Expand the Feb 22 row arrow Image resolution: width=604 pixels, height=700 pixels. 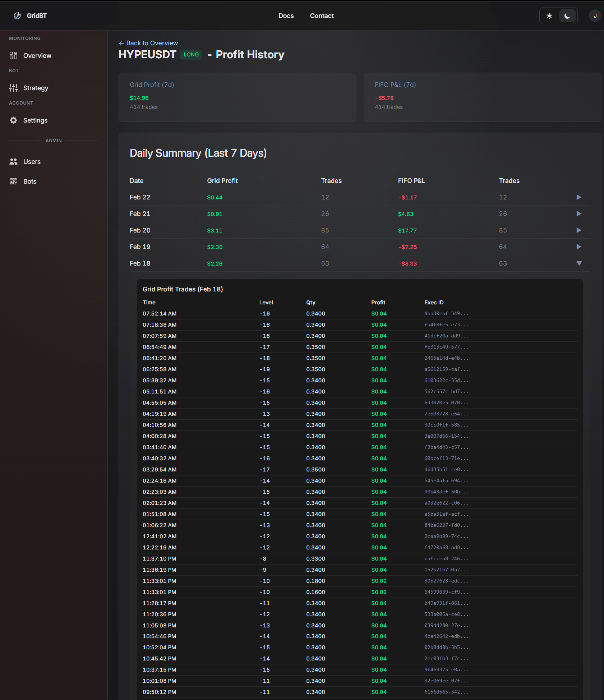coord(578,197)
